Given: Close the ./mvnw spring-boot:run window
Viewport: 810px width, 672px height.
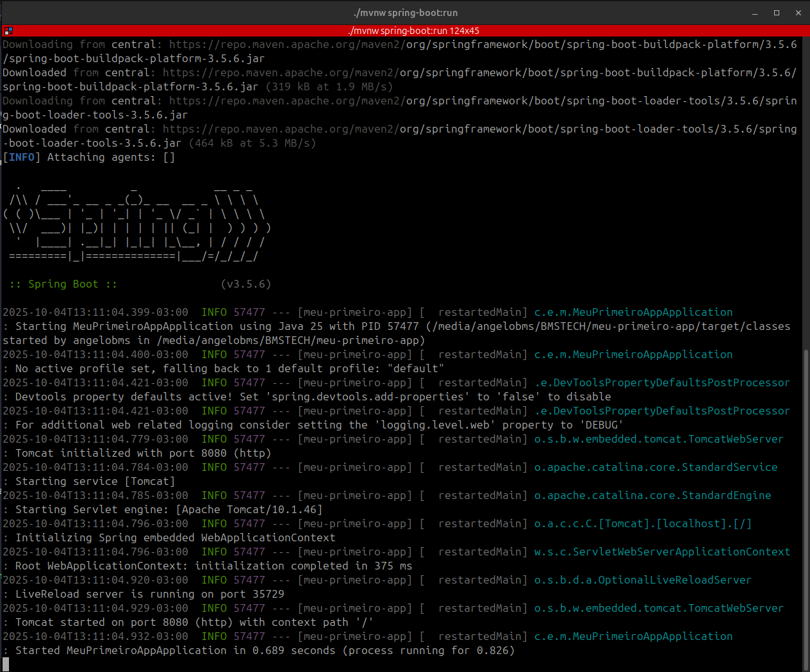Looking at the screenshot, I should (798, 13).
